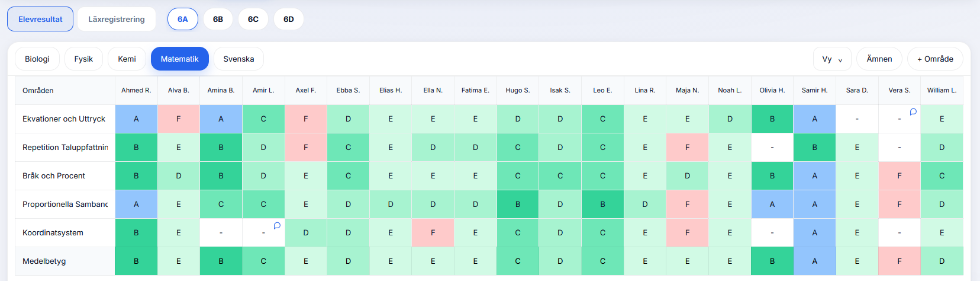Click Olivia H. grade B in Ekvationer row
The image size is (980, 281).
772,119
